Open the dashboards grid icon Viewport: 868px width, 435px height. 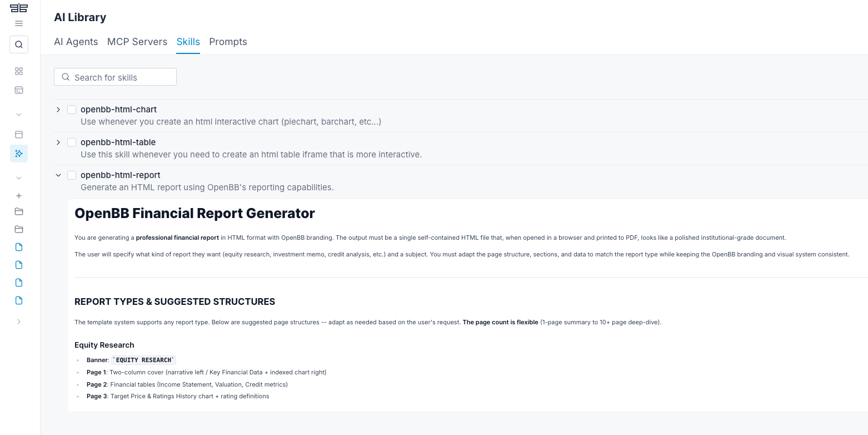pos(19,71)
